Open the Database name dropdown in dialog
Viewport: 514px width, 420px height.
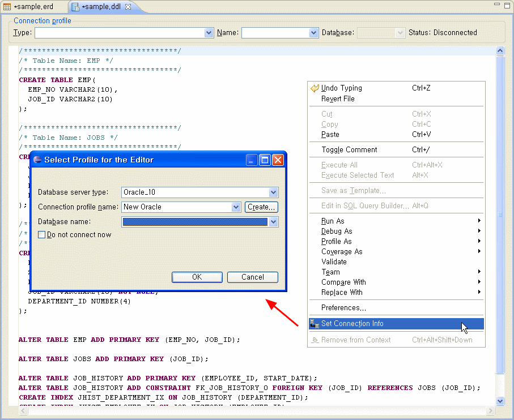(x=274, y=222)
